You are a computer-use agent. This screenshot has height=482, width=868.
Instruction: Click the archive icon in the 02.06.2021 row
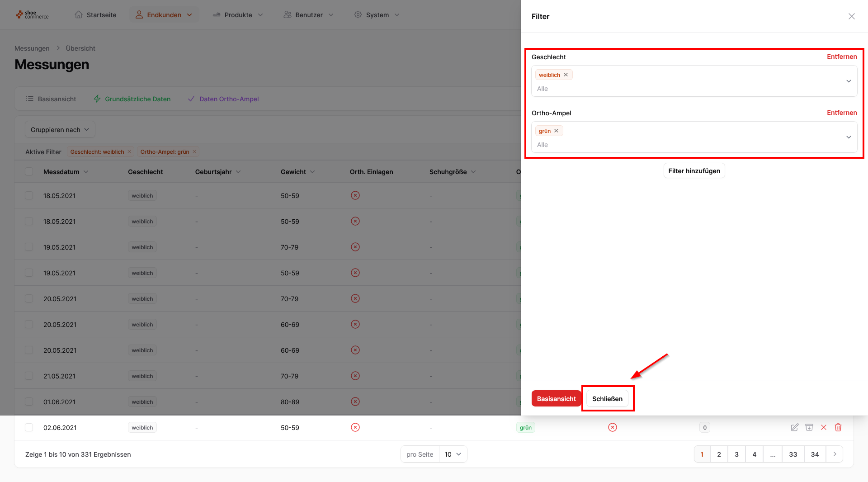(x=809, y=427)
